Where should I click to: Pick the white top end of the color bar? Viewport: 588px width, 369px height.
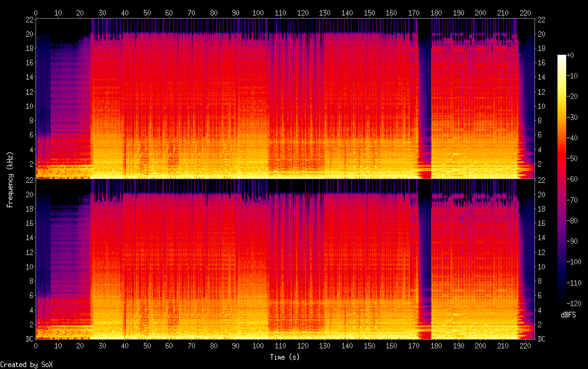pyautogui.click(x=562, y=57)
